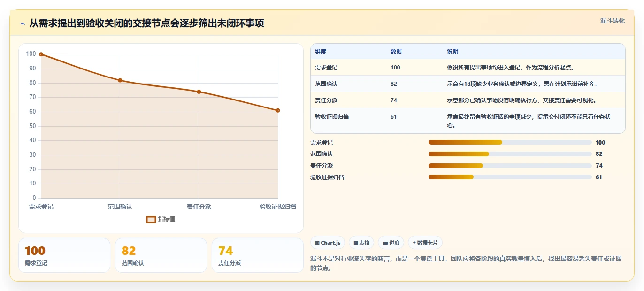The width and height of the screenshot is (644, 291).
Task: Click the 验收证据归档 progress bar
Action: tap(510, 177)
